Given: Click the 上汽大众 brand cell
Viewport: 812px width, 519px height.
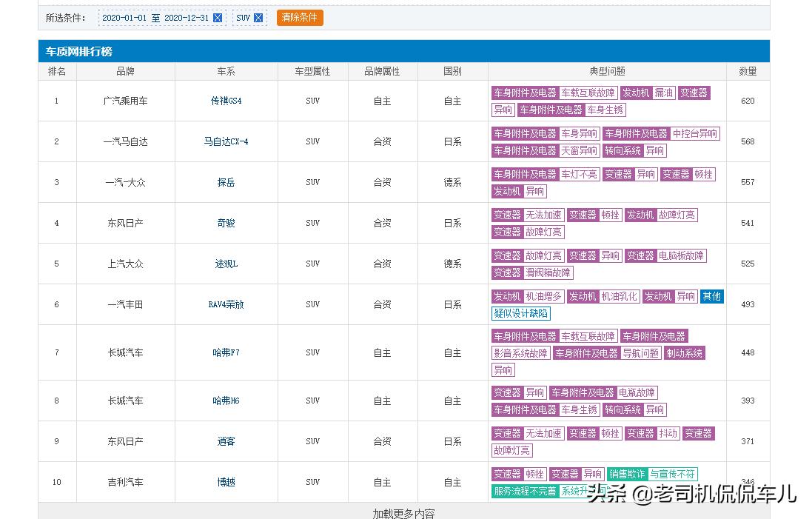Looking at the screenshot, I should pos(125,264).
